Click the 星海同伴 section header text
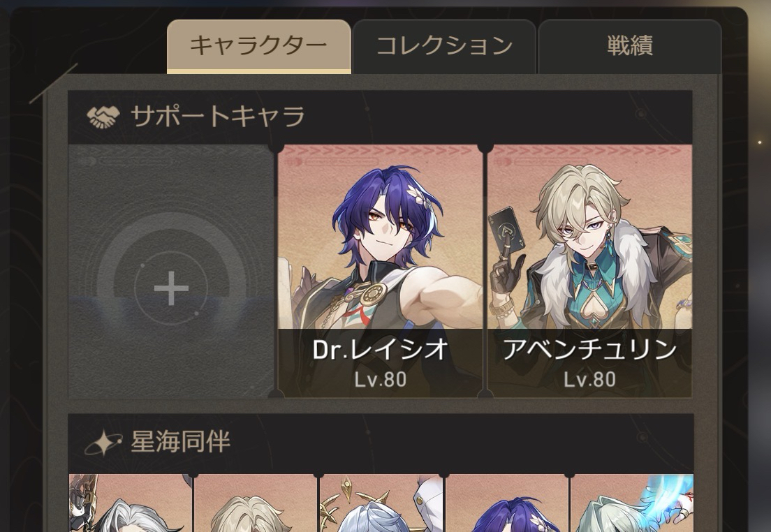 pyautogui.click(x=180, y=442)
